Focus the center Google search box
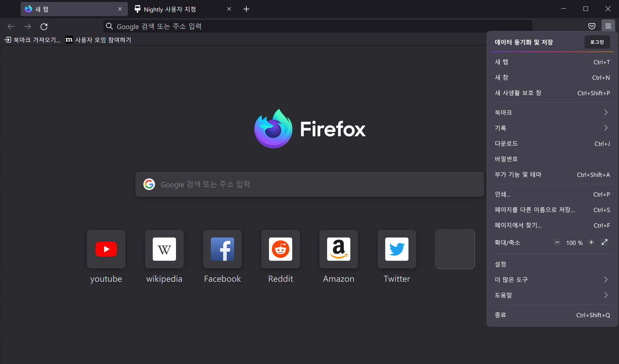 click(309, 184)
